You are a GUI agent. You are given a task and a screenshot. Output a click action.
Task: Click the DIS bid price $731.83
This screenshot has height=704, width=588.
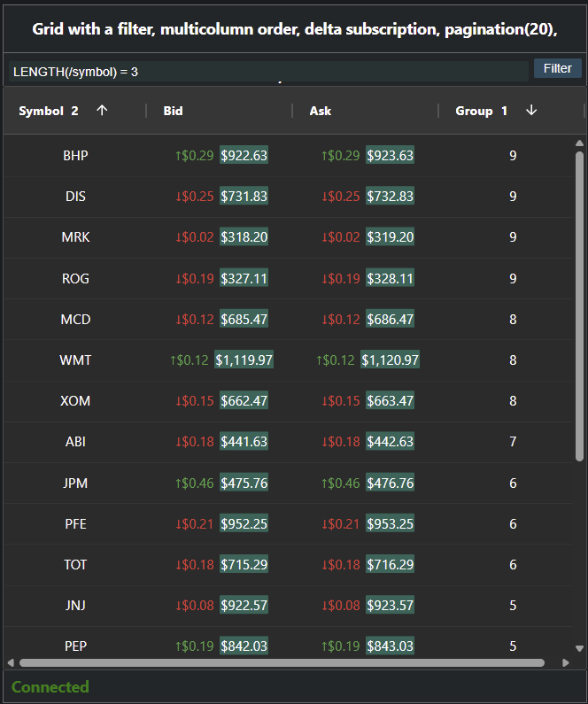pyautogui.click(x=244, y=197)
